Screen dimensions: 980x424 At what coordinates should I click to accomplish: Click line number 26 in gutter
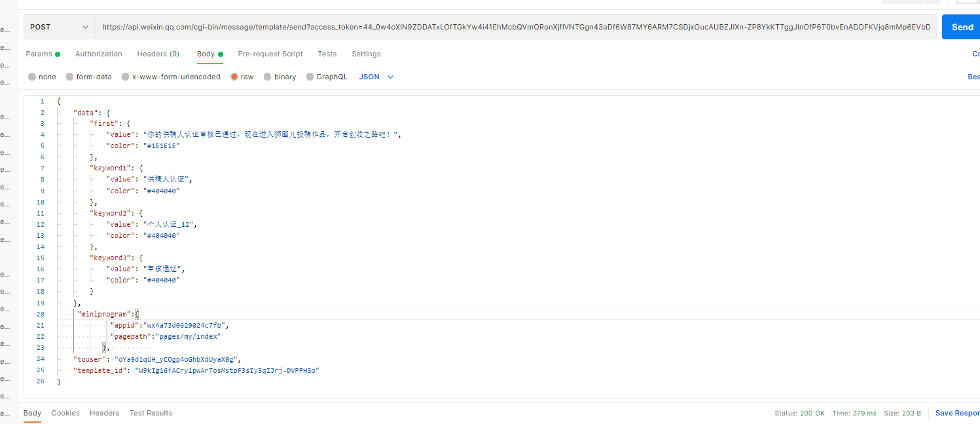[41, 381]
